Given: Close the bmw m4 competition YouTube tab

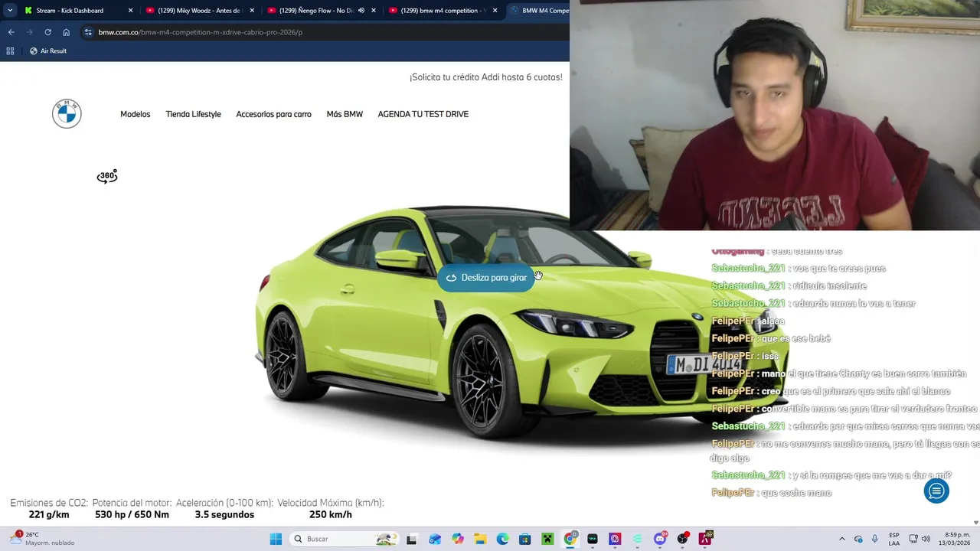Looking at the screenshot, I should pyautogui.click(x=495, y=11).
